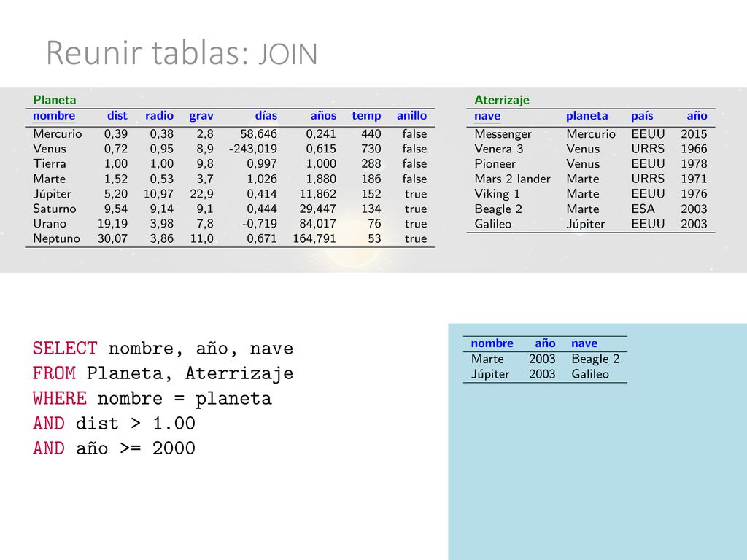Screen dimensions: 747x560
Task: Select 'Tierra' in the Planeta table
Action: click(50, 163)
